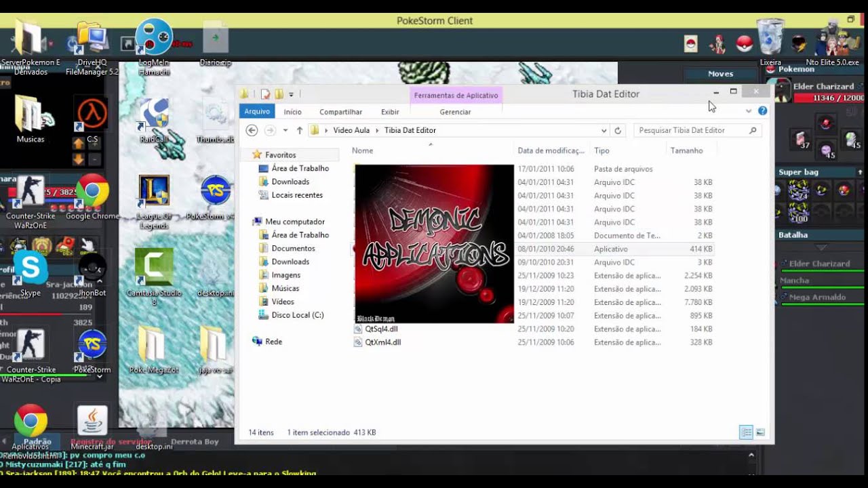Launch DriveHQ FileManager 5.2 shortcut

tap(92, 47)
